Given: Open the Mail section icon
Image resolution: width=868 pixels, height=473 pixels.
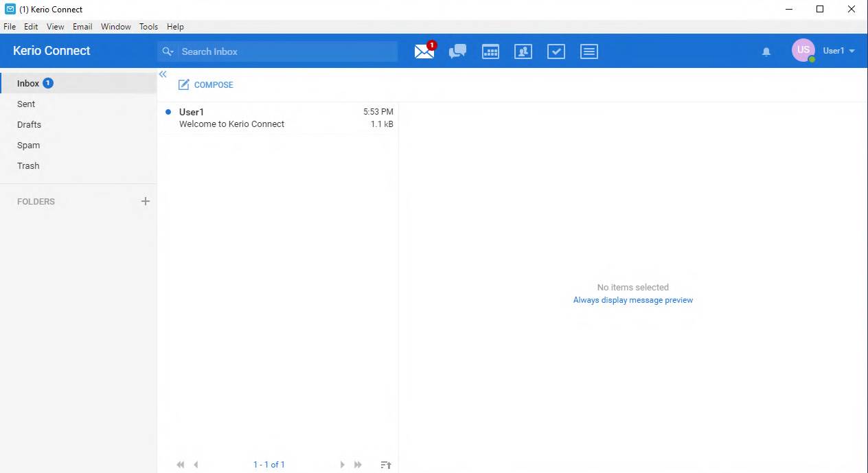Looking at the screenshot, I should coord(424,51).
